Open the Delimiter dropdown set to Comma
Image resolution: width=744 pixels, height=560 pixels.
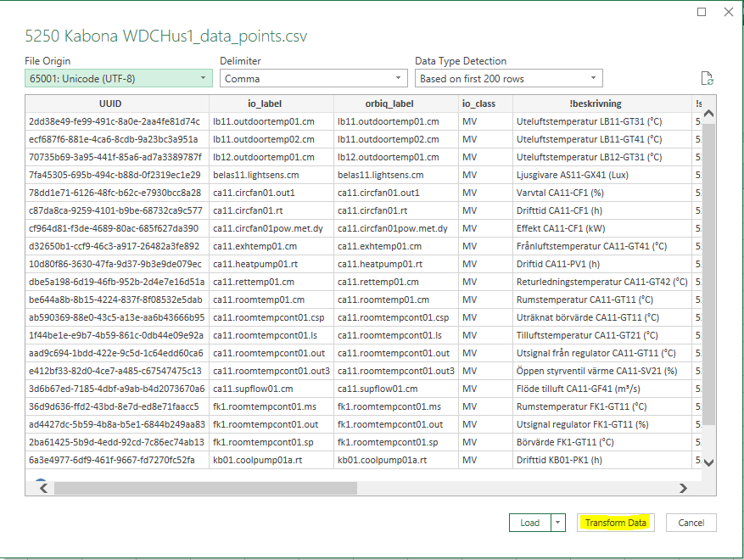[314, 78]
